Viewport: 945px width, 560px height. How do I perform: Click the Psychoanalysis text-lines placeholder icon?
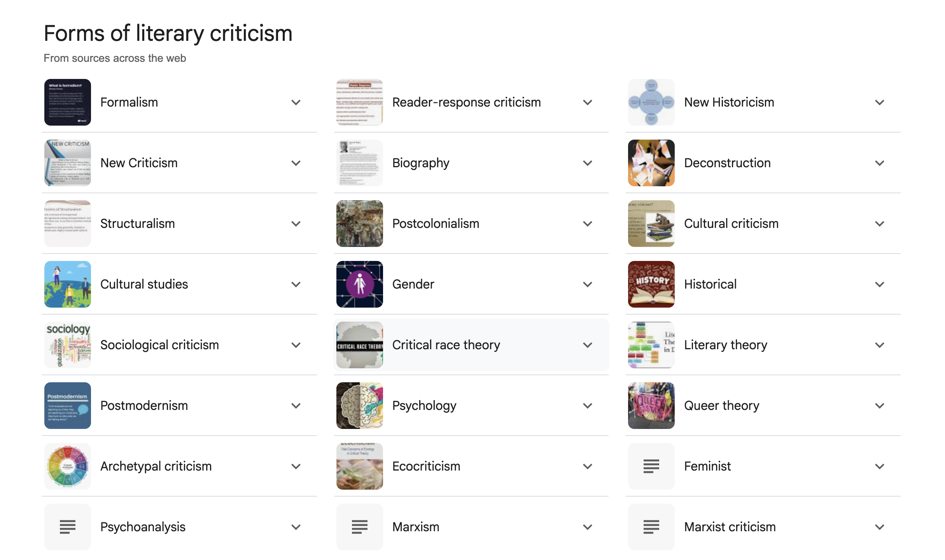68,527
